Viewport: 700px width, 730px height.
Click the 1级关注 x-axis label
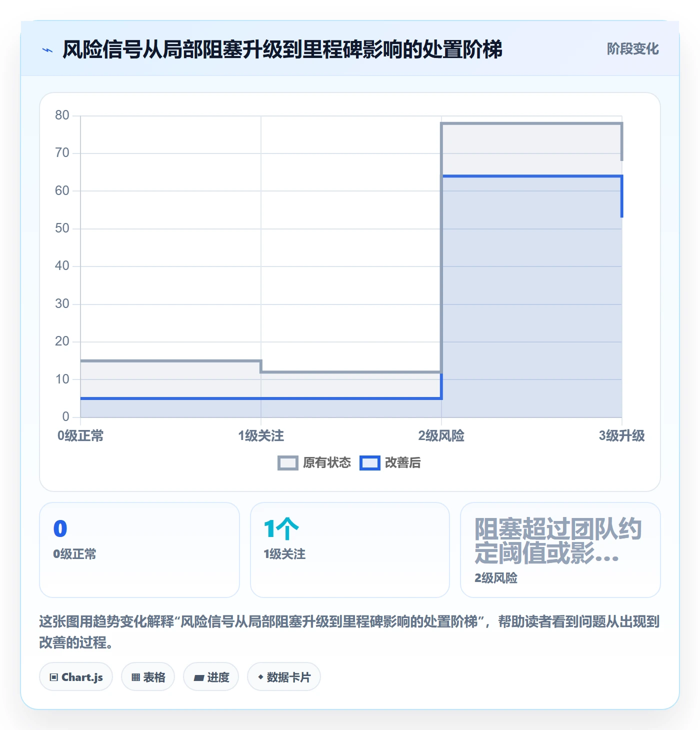click(x=261, y=436)
